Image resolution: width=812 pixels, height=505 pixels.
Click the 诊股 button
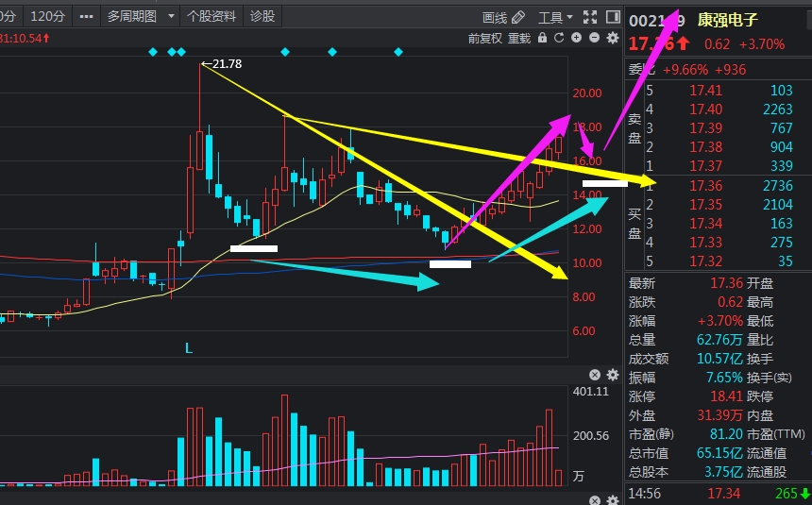tap(262, 17)
